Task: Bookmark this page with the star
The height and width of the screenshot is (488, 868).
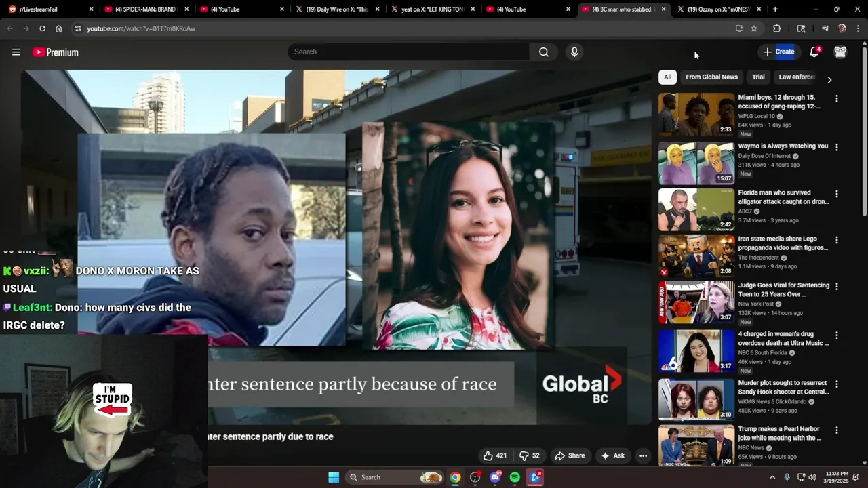Action: (x=754, y=28)
